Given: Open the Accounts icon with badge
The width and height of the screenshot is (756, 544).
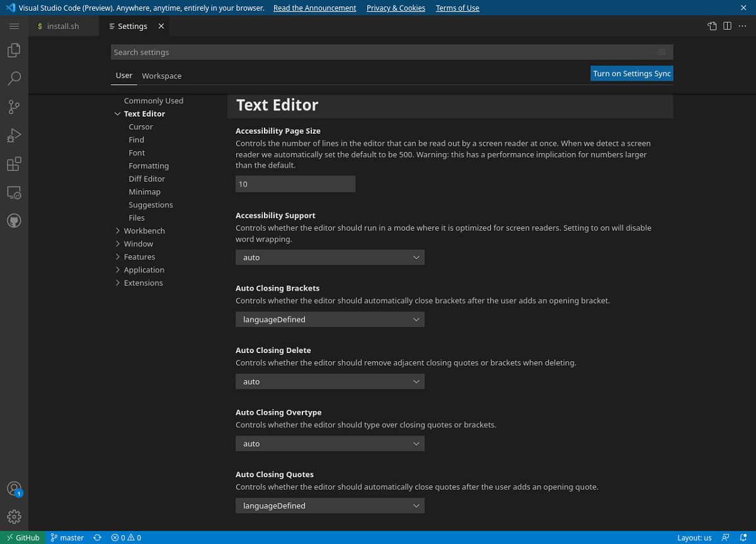Looking at the screenshot, I should pyautogui.click(x=14, y=489).
